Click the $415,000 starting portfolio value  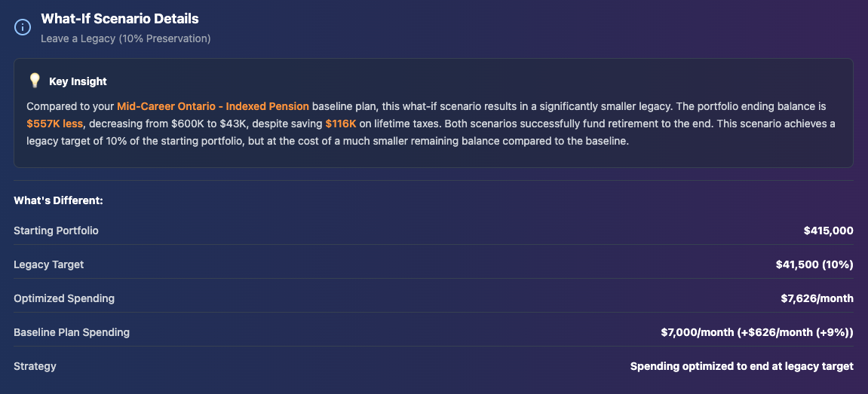pos(828,231)
